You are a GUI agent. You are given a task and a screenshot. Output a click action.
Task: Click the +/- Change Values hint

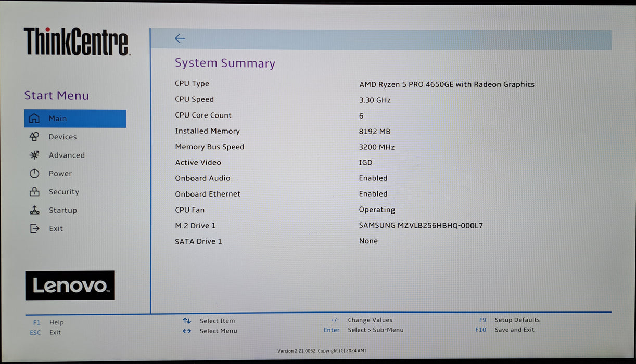click(362, 320)
